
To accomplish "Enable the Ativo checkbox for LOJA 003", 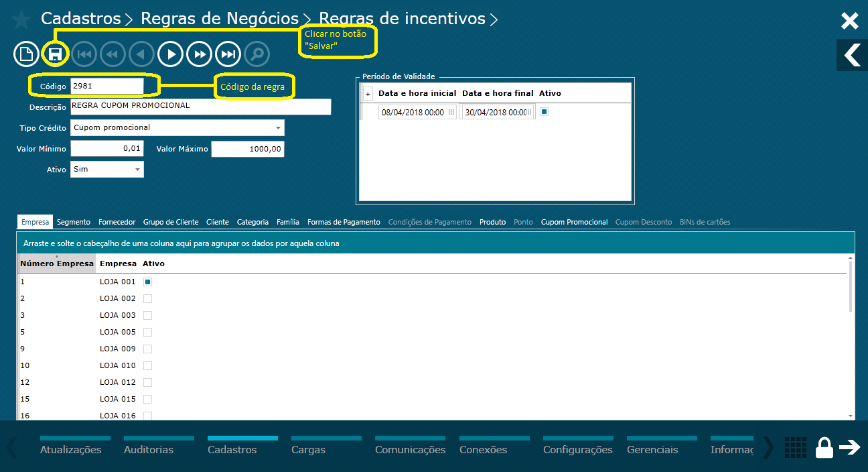I will pyautogui.click(x=147, y=315).
